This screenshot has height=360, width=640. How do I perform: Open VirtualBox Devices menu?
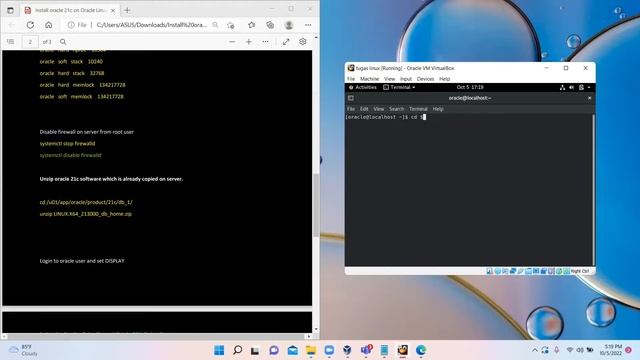point(425,79)
